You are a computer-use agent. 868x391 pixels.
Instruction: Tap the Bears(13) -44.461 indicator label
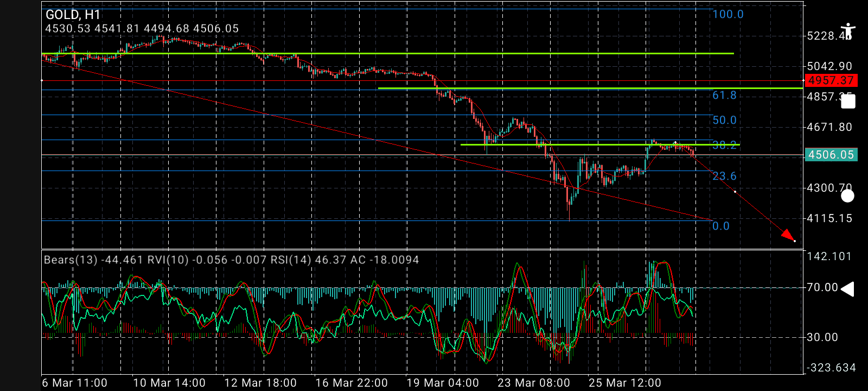94,260
